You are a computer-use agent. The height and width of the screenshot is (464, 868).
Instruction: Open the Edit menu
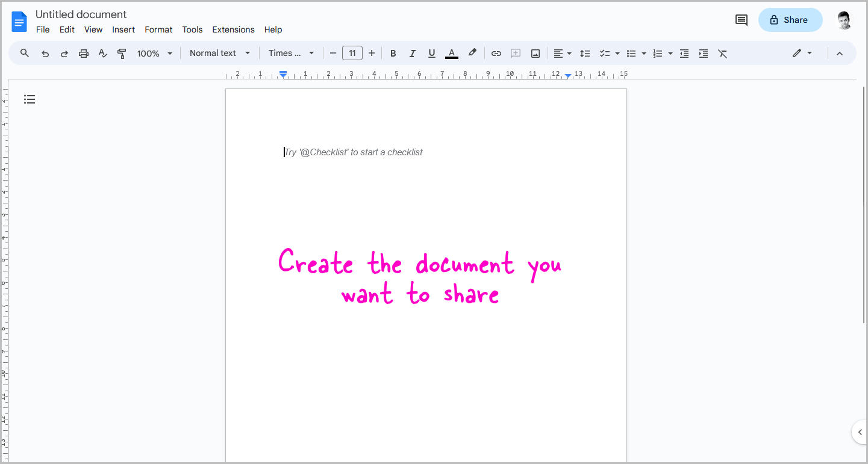(67, 29)
